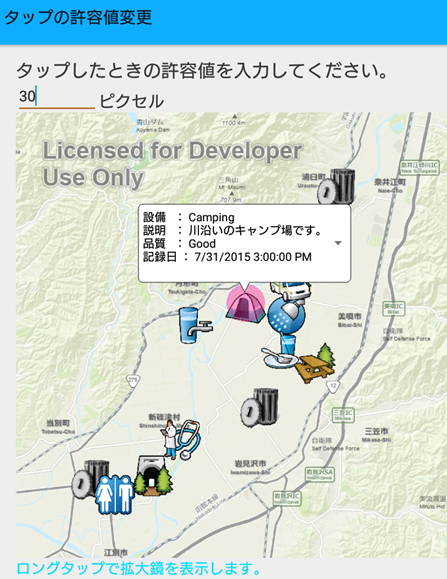Expand the popup callout dropdown arrow

338,243
